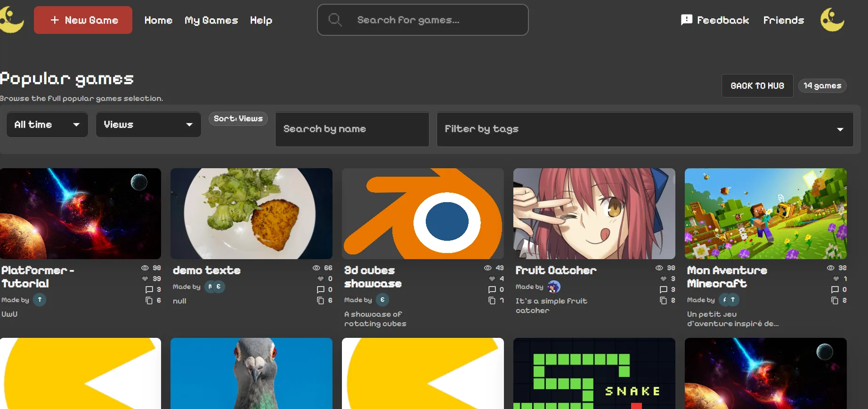The image size is (868, 409).
Task: Open the 3d cubes showcase title
Action: click(x=373, y=277)
